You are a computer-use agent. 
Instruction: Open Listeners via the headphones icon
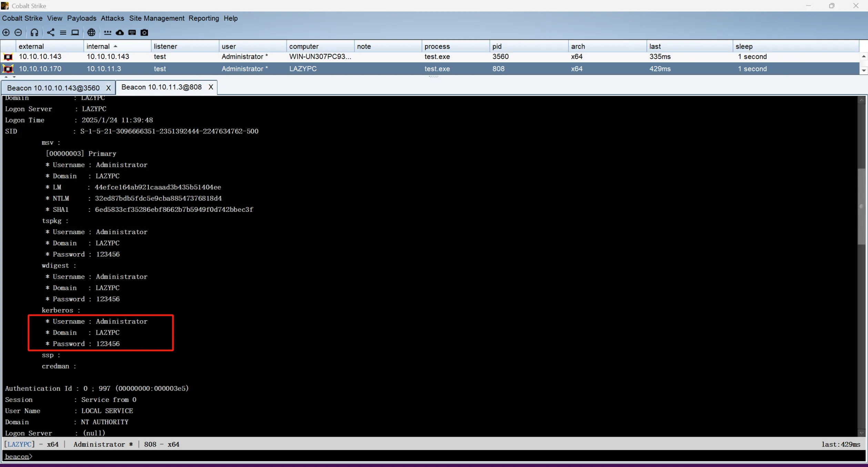34,32
